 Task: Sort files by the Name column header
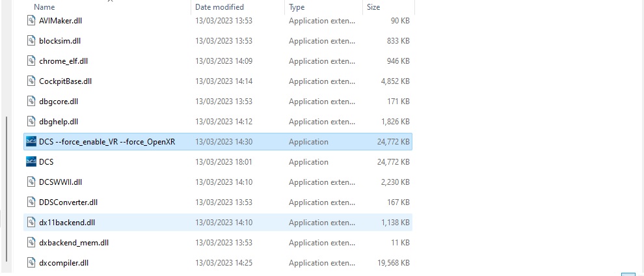44,7
